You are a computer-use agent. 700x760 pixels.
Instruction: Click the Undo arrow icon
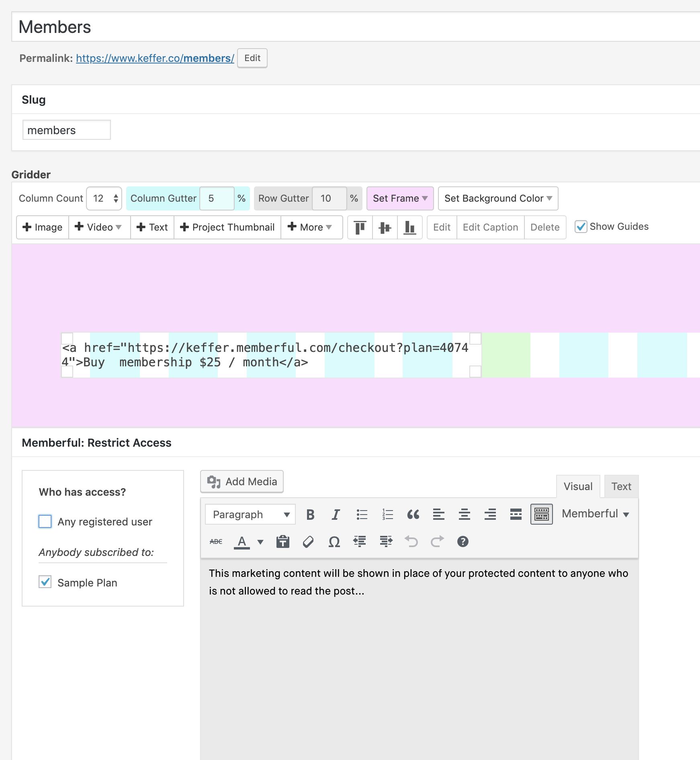pos(411,542)
